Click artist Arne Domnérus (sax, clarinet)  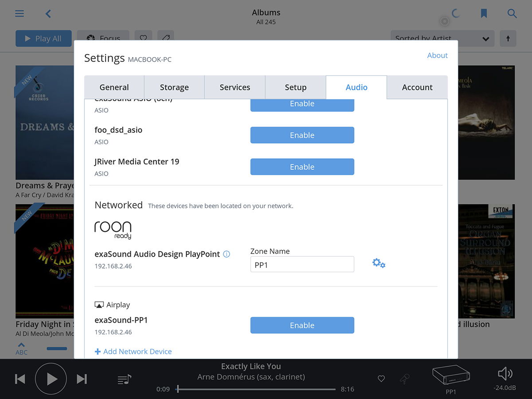click(251, 377)
